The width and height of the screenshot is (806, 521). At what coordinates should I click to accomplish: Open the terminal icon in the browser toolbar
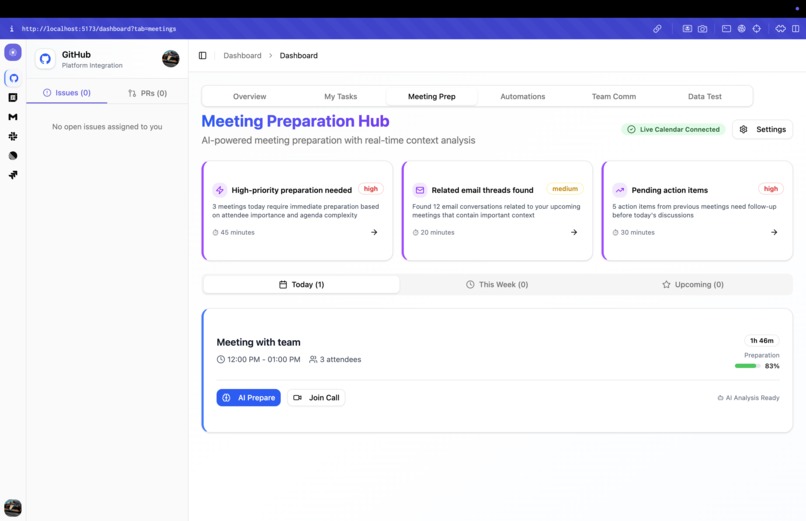click(x=726, y=29)
